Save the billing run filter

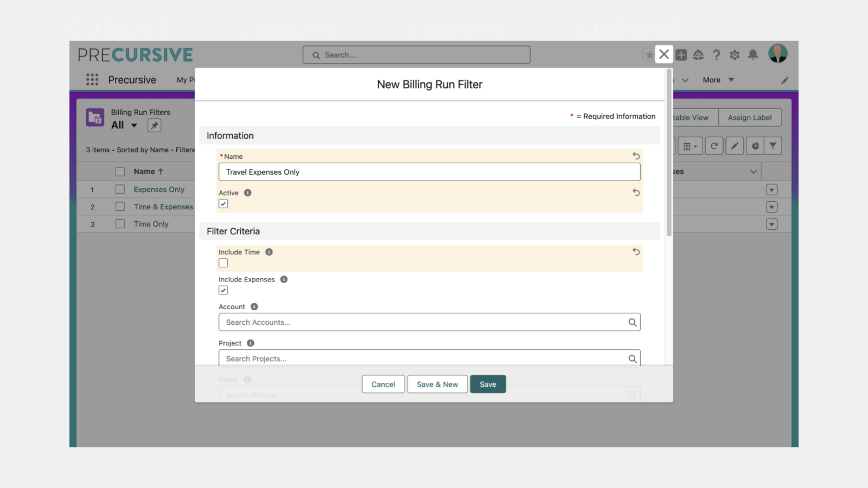(x=488, y=384)
